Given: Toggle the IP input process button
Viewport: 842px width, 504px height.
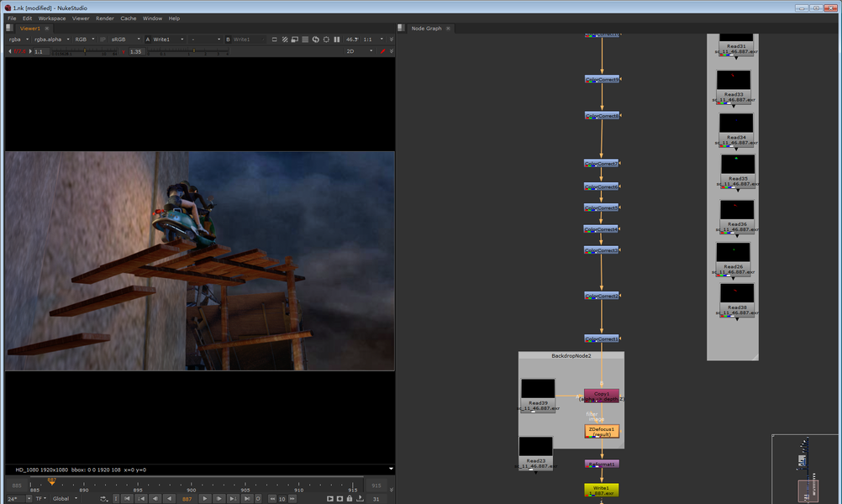Looking at the screenshot, I should [x=103, y=39].
